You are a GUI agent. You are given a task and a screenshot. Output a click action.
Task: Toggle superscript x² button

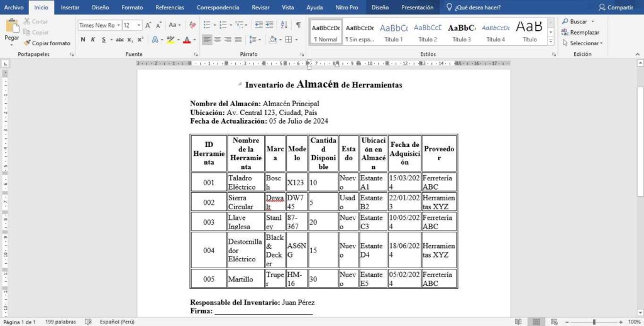(140, 40)
